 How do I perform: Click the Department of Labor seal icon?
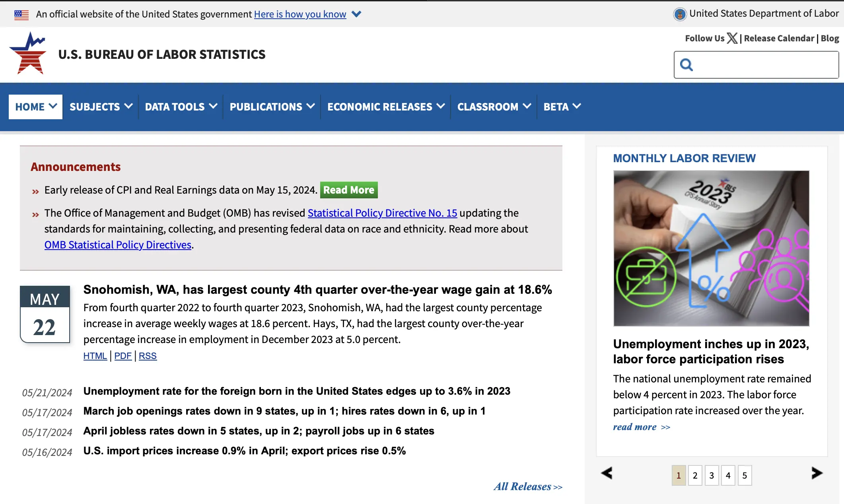point(680,14)
